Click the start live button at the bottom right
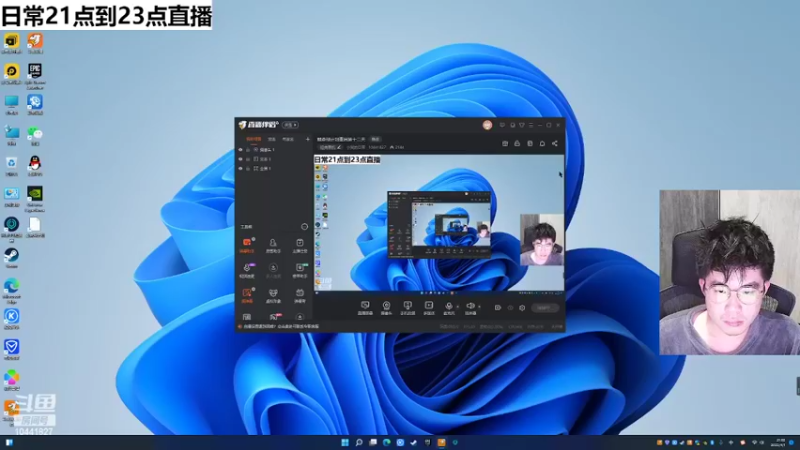Image resolution: width=800 pixels, height=450 pixels. coord(544,308)
